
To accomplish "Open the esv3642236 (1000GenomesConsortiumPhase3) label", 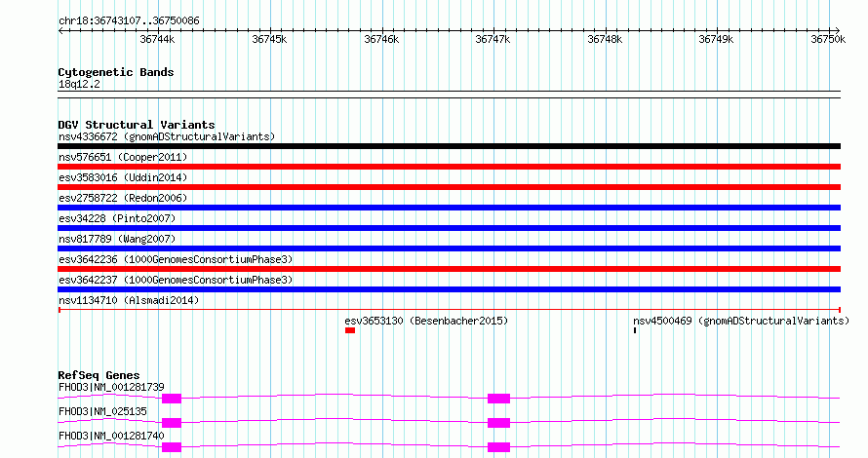I will (176, 259).
